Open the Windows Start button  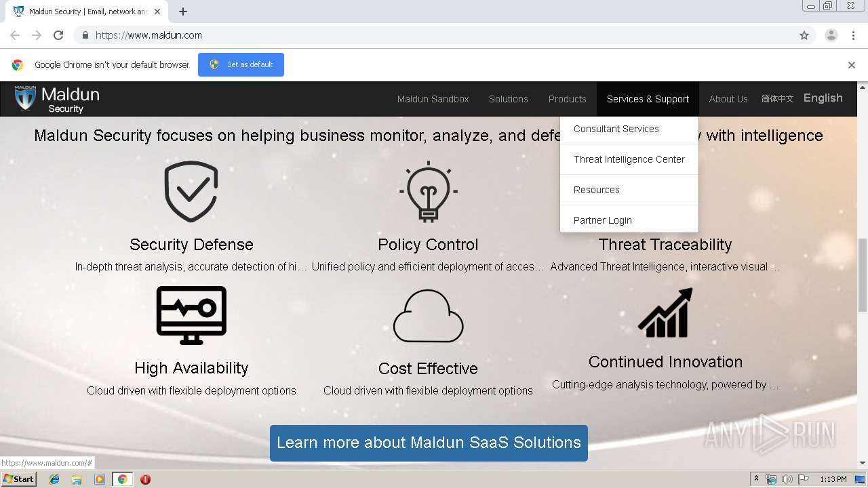18,479
